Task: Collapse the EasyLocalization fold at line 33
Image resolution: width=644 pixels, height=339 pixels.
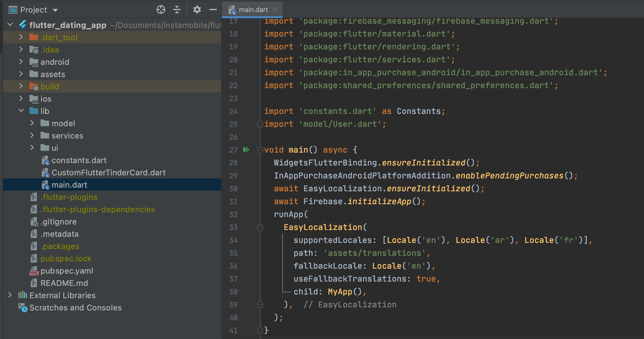Action: (x=260, y=228)
